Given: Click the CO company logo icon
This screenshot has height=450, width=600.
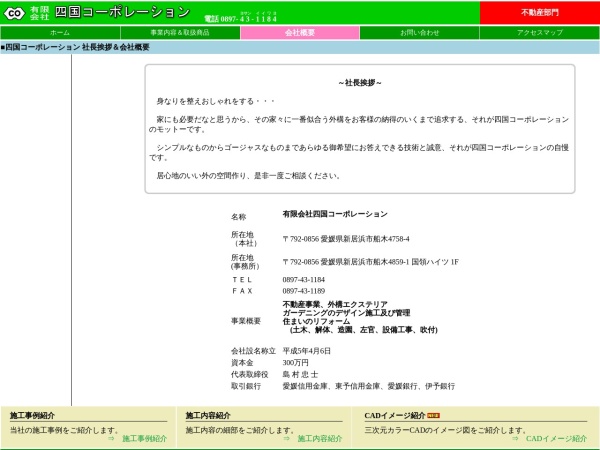Looking at the screenshot, I should point(14,13).
